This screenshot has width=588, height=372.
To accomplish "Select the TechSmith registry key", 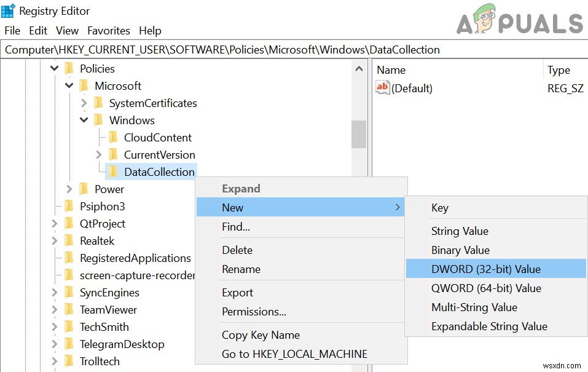I will click(104, 326).
